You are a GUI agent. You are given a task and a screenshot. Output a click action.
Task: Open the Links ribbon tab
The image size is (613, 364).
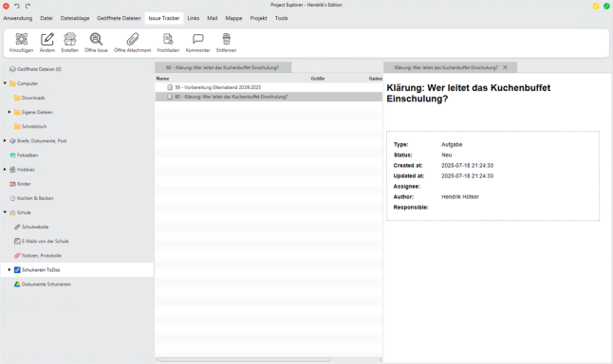click(194, 18)
